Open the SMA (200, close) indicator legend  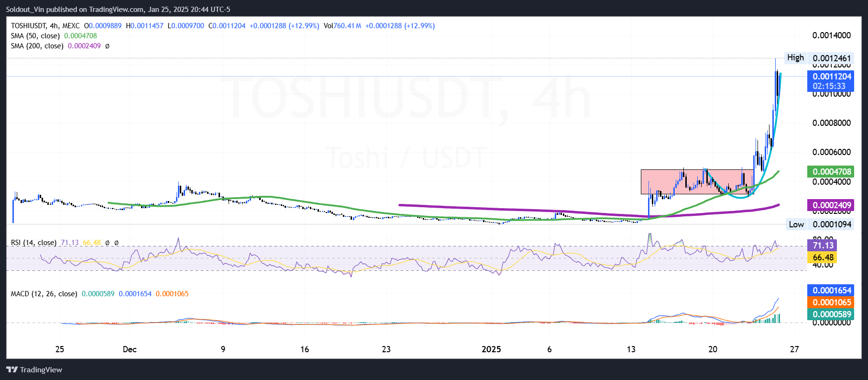[x=37, y=46]
